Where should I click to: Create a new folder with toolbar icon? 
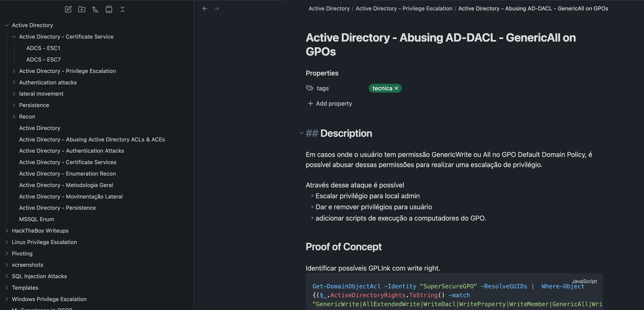82,10
